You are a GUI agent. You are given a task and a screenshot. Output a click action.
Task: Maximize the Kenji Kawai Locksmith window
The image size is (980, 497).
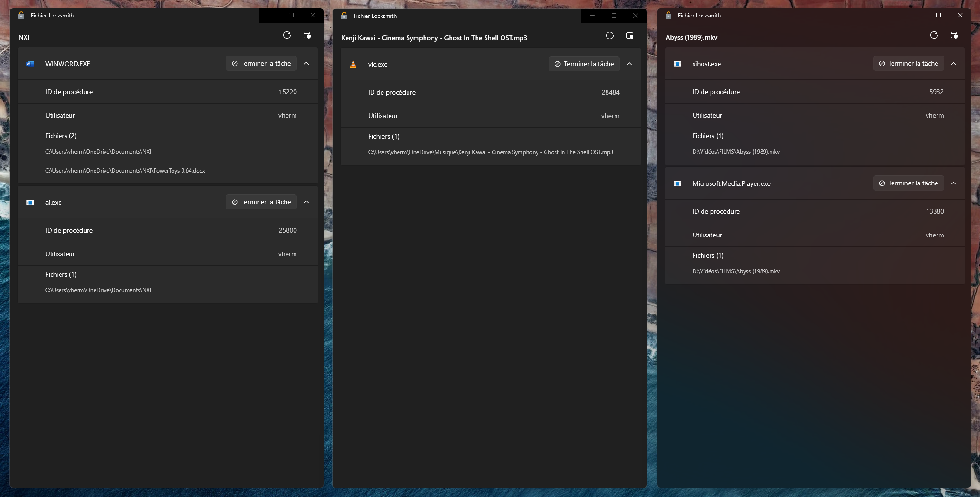(x=614, y=16)
